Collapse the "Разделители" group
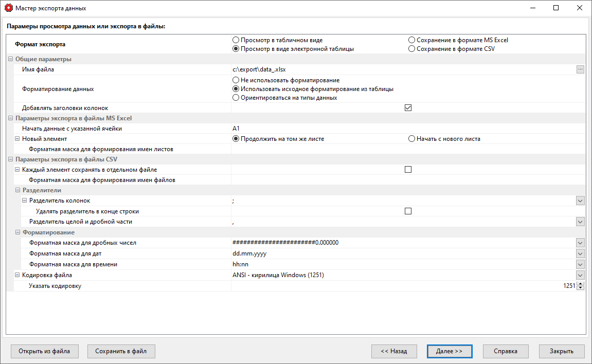This screenshot has width=592, height=364. [17, 190]
